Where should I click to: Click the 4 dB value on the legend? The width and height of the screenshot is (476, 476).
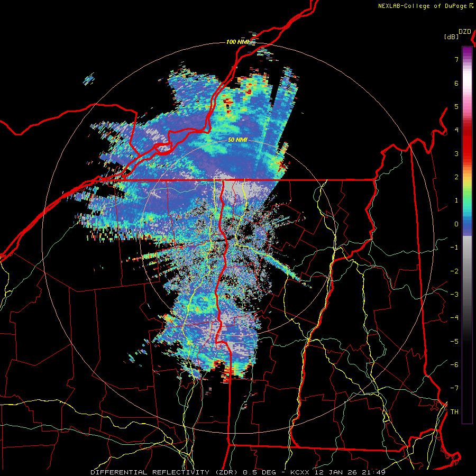click(456, 130)
